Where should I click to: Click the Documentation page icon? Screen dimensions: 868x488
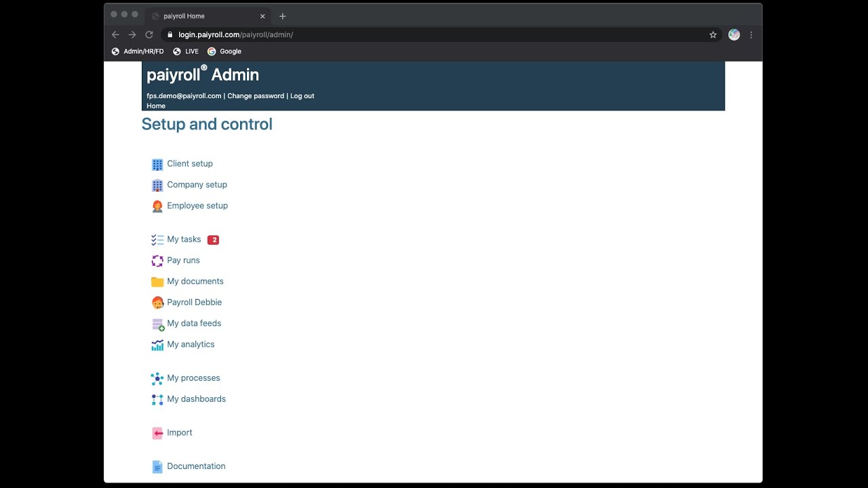157,466
